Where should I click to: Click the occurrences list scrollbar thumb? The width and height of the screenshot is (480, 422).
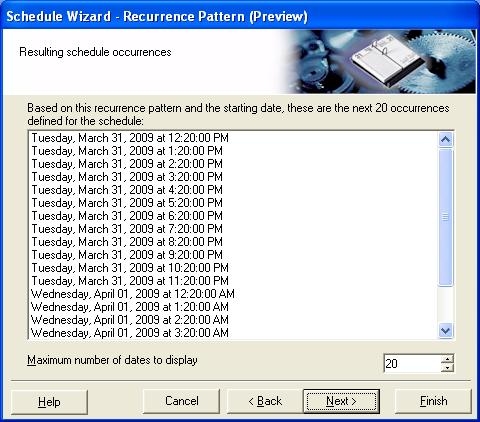446,217
